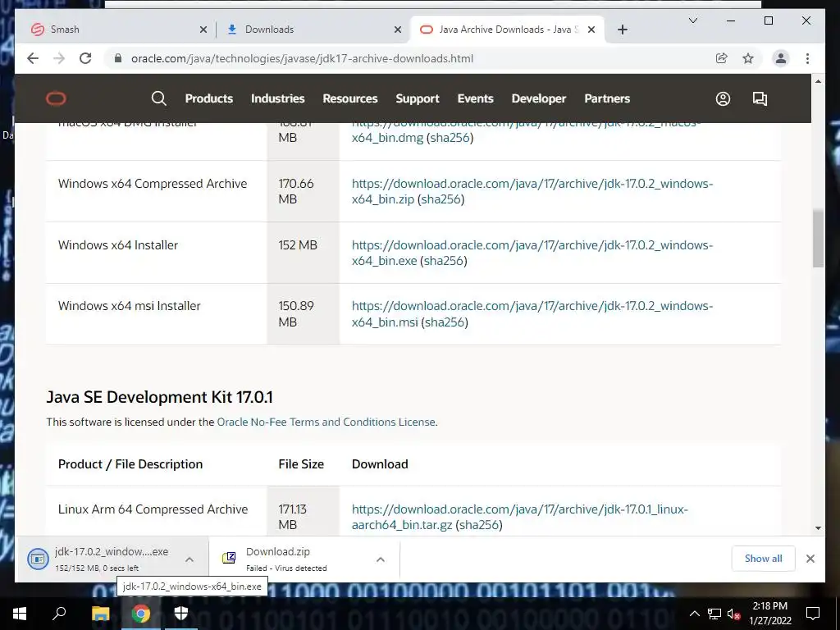Open Chrome three-dot menu

807,58
